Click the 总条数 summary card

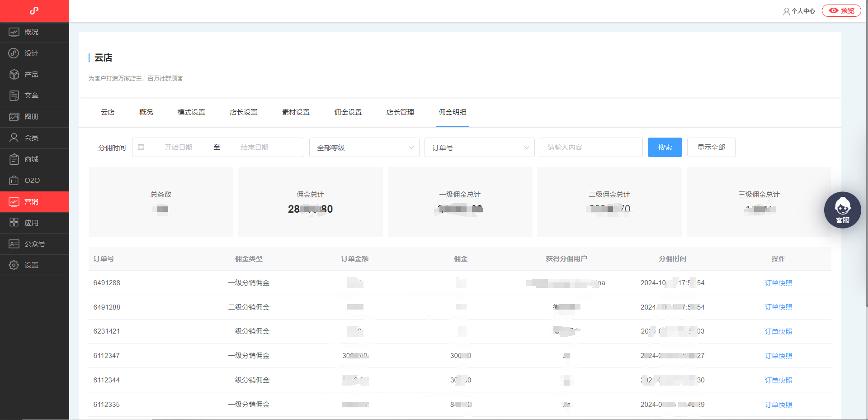point(161,202)
